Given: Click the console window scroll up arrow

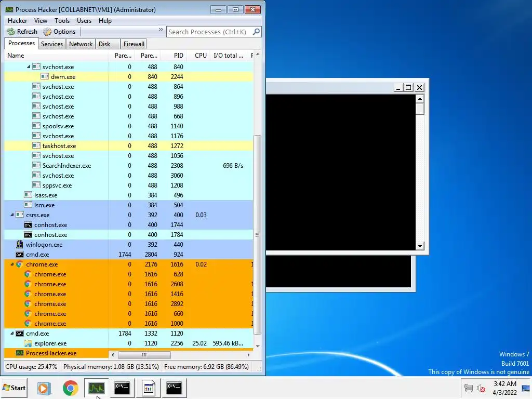Looking at the screenshot, I should tap(420, 99).
